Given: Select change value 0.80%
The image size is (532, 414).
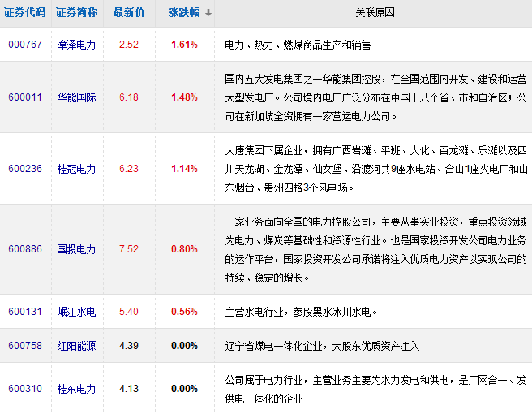Looking at the screenshot, I should tap(184, 249).
